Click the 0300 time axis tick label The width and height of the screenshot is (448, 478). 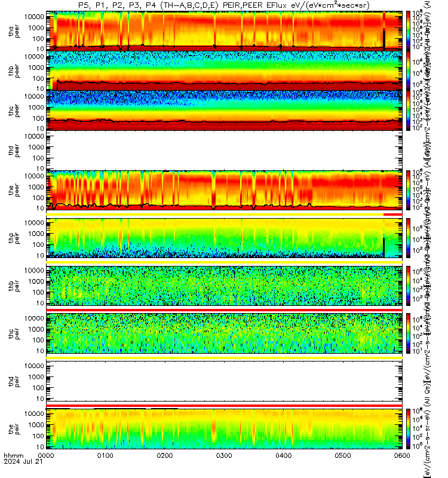pyautogui.click(x=224, y=455)
